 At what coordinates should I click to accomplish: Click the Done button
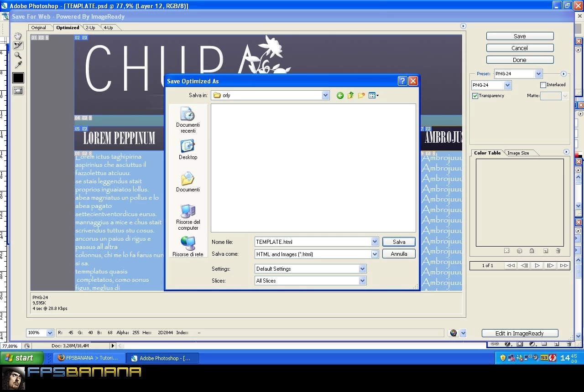point(520,60)
